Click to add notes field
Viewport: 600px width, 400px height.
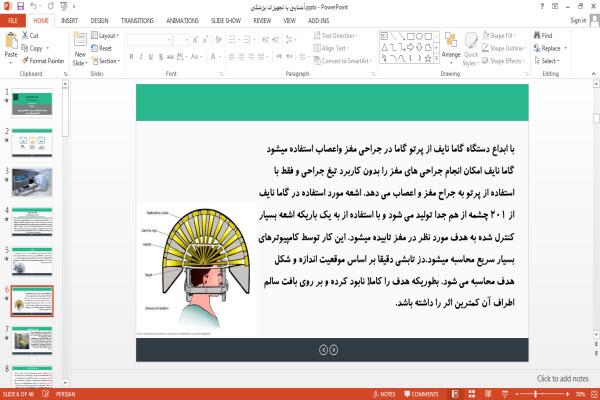[562, 379]
